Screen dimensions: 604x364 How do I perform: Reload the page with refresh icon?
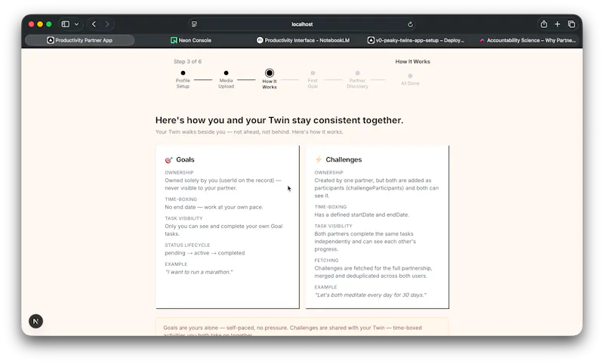pyautogui.click(x=410, y=24)
